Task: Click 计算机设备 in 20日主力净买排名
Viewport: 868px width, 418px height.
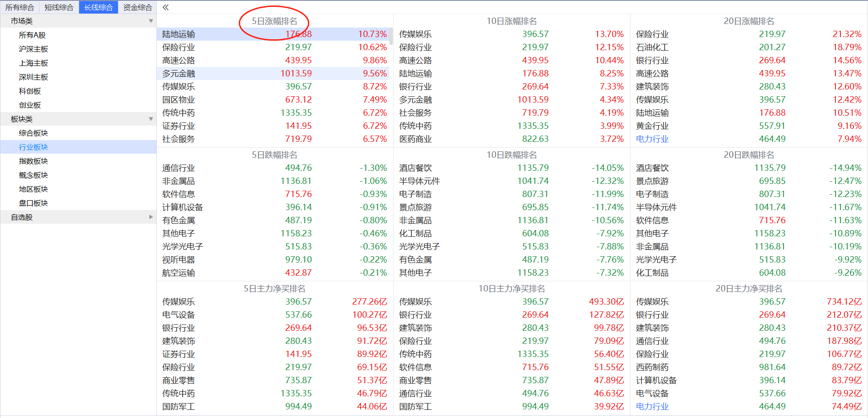Action: point(656,380)
